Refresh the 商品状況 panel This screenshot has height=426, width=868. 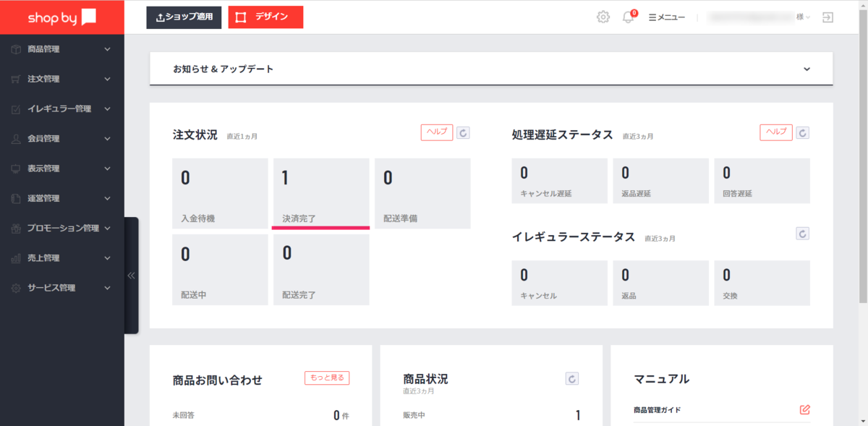(572, 378)
